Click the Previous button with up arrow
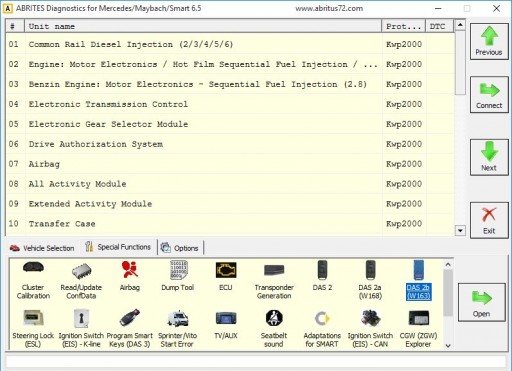 coord(489,42)
